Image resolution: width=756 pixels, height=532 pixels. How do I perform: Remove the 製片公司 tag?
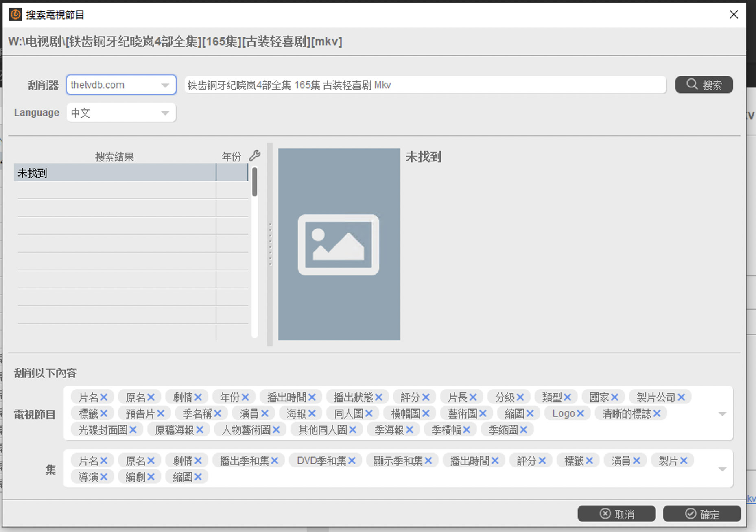(682, 397)
